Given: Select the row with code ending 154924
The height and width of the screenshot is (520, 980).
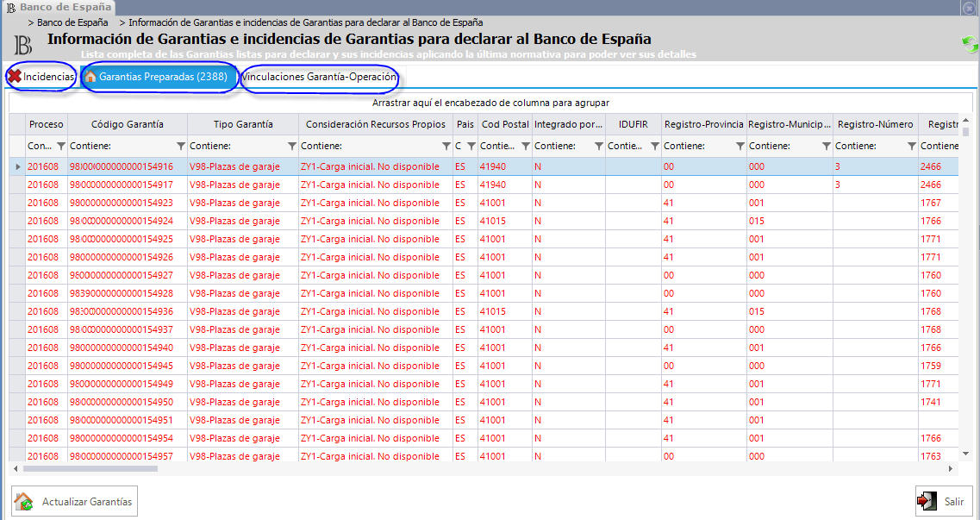Looking at the screenshot, I should [484, 222].
